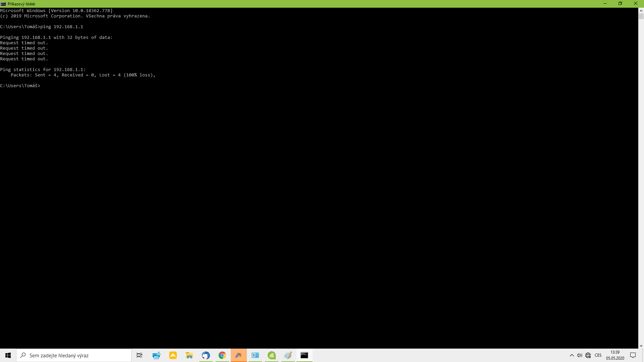Open File Explorer from the taskbar
This screenshot has width=644, height=362.
(x=190, y=355)
